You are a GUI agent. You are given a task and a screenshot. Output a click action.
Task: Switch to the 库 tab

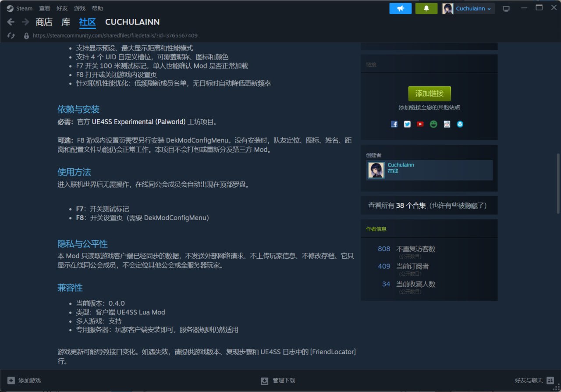(x=66, y=22)
